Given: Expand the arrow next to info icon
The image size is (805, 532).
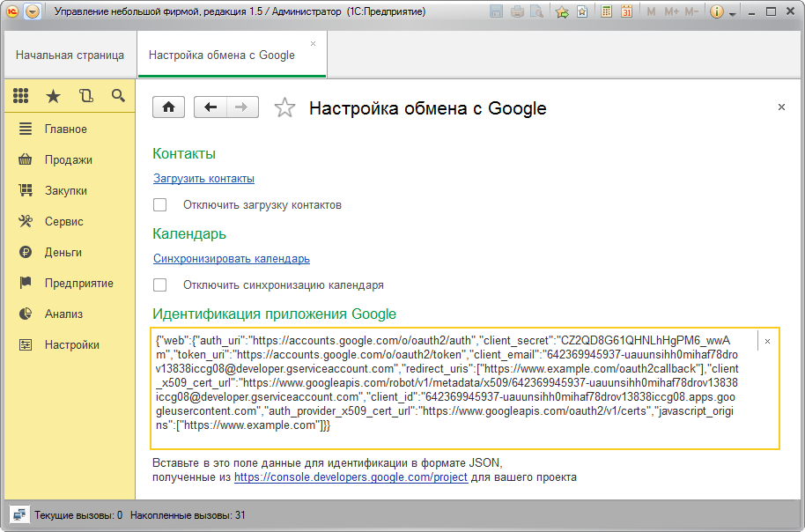Looking at the screenshot, I should (733, 13).
